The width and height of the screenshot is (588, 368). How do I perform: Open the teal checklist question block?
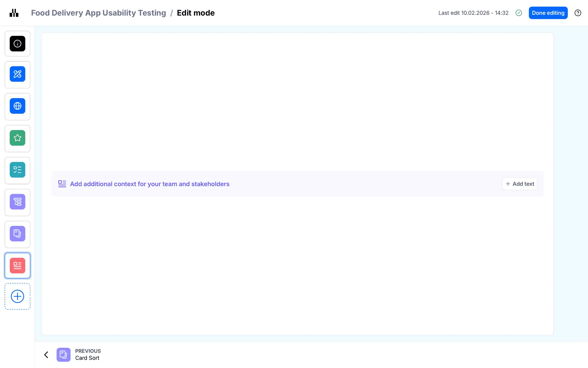click(x=17, y=170)
